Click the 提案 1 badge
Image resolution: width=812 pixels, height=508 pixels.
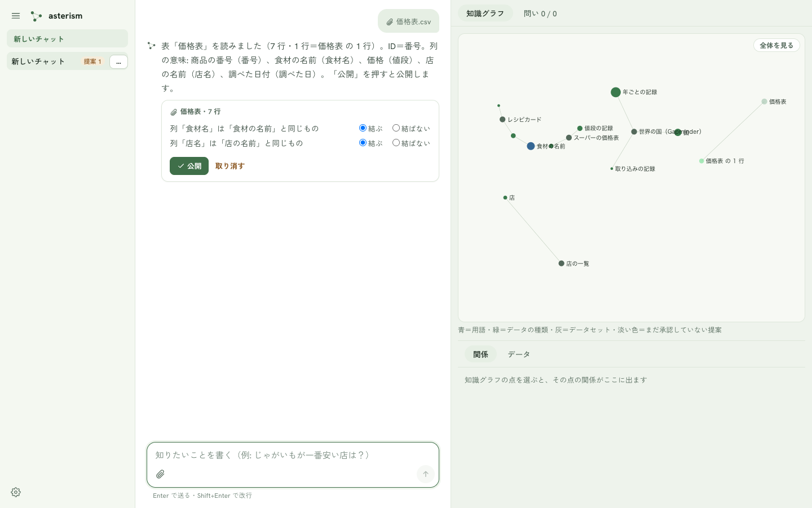92,62
